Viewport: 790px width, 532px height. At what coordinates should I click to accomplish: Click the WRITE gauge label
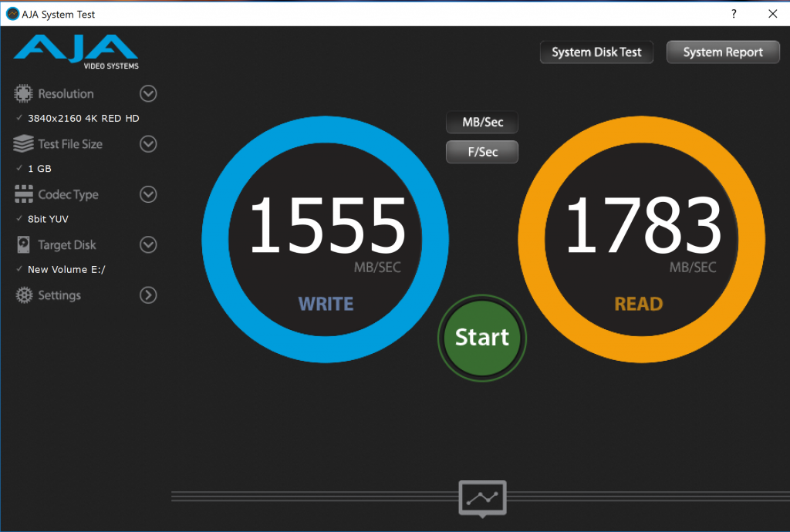[x=326, y=304]
